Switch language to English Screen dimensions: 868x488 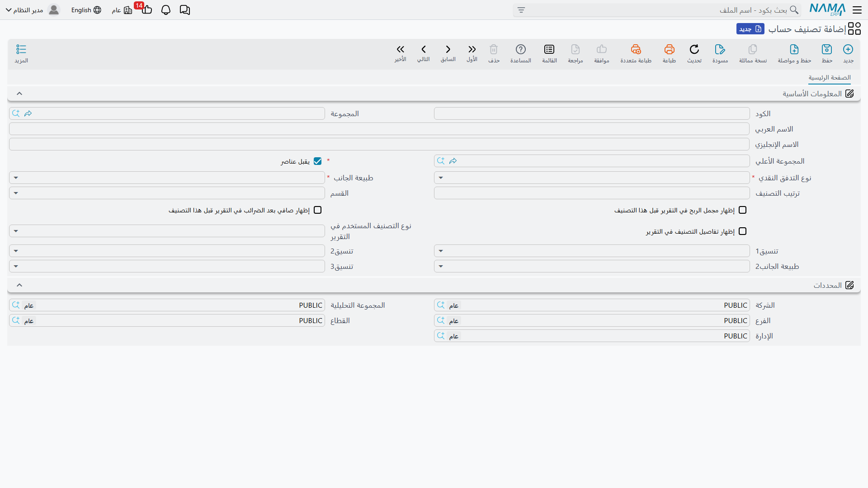[86, 10]
